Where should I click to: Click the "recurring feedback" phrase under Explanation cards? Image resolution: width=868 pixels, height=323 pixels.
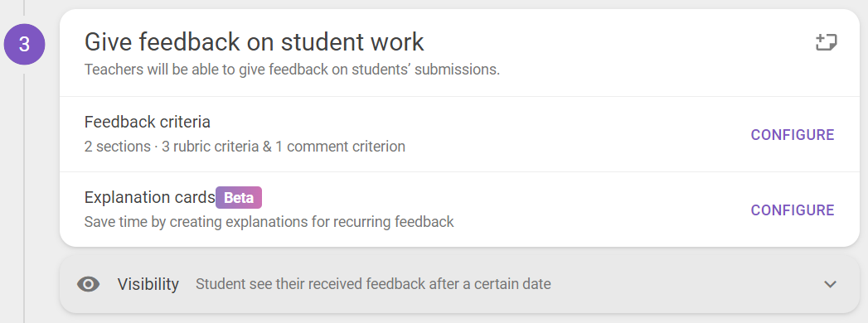(397, 222)
